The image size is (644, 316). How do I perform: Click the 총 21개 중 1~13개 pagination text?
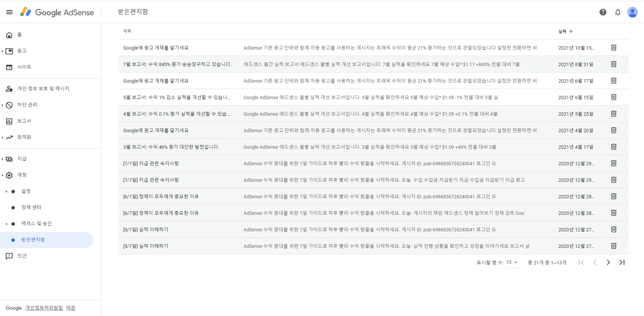click(x=547, y=263)
